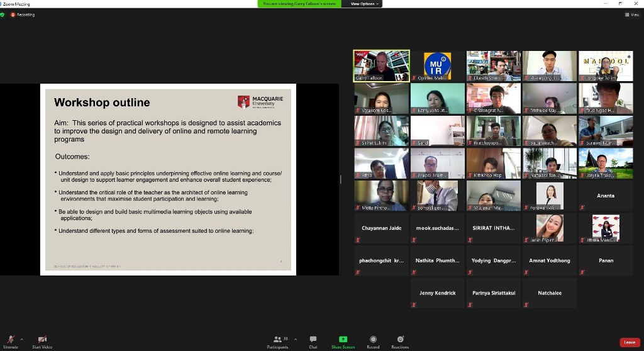
Task: Click Garry Falloon's highlighted video tile
Action: tap(381, 66)
